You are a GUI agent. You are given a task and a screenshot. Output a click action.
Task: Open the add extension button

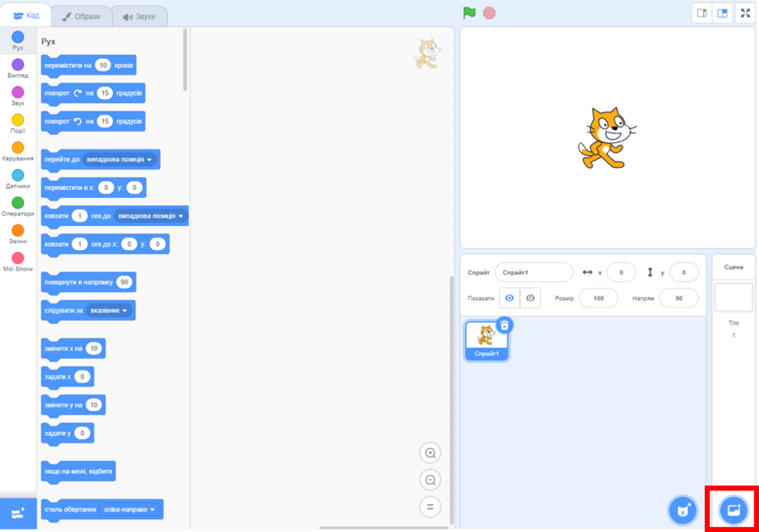[x=18, y=513]
